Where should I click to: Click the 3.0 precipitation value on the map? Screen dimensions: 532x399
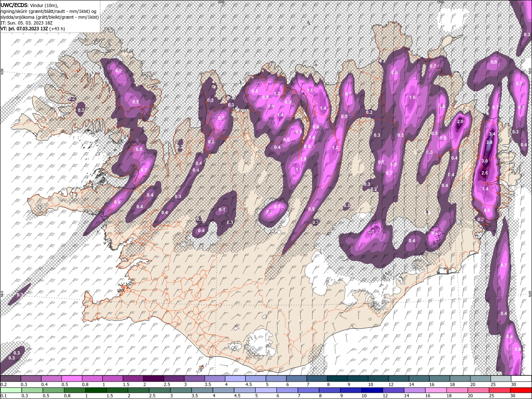[x=485, y=161]
